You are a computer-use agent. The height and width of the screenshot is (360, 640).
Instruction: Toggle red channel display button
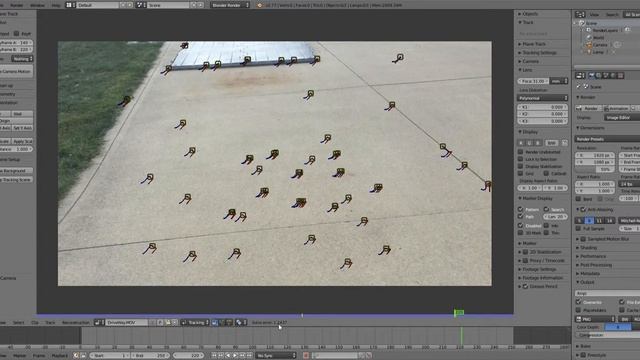521,143
